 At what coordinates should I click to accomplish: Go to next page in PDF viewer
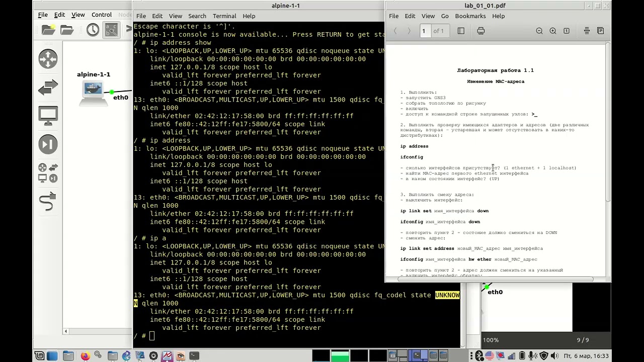[x=409, y=31]
